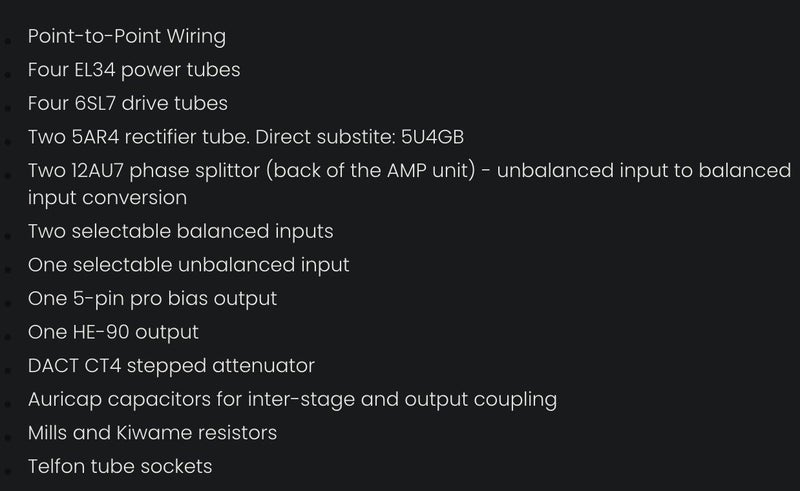Click 'Two selectable balanced inputs' list item

tap(181, 231)
